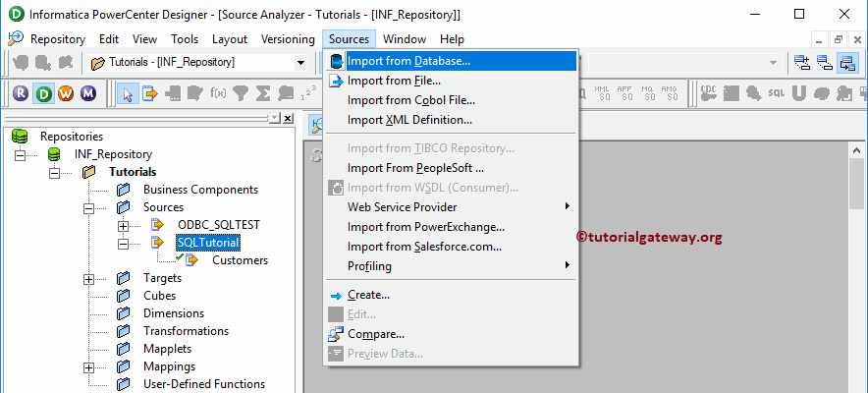Choose Create in Sources menu
The image size is (868, 393).
451,295
